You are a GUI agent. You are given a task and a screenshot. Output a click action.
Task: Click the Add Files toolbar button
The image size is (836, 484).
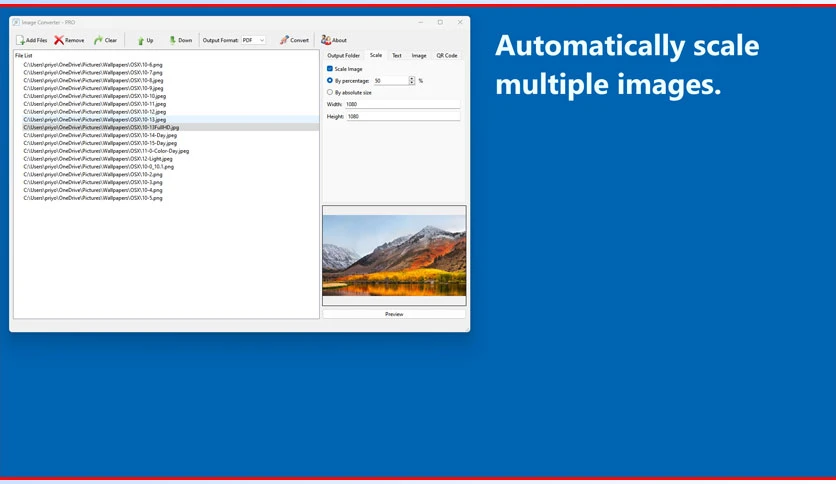31,40
